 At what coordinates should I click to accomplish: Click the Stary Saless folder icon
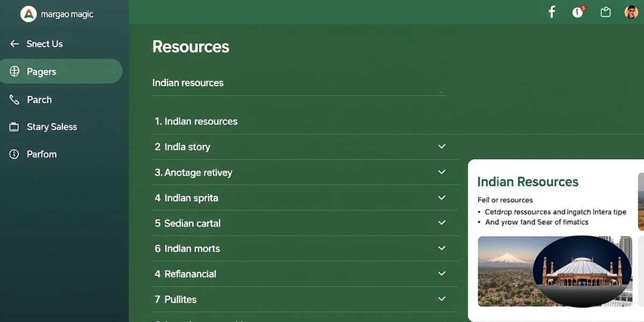click(14, 127)
